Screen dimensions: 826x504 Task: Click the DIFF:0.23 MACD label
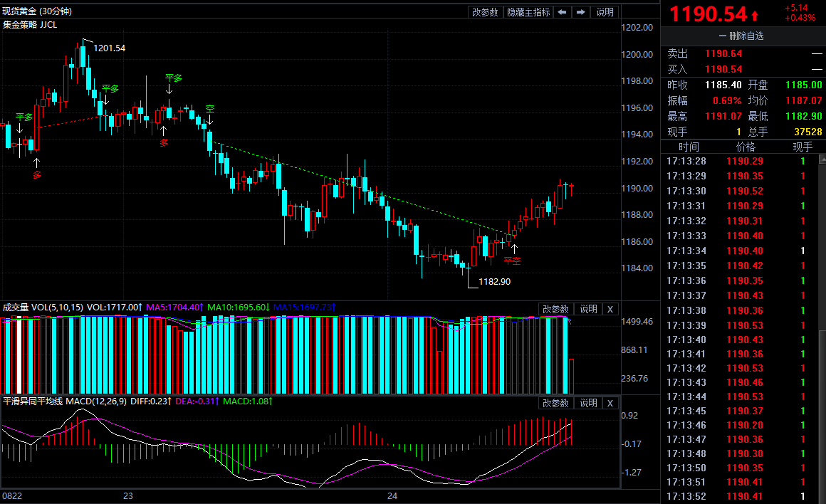tap(151, 401)
